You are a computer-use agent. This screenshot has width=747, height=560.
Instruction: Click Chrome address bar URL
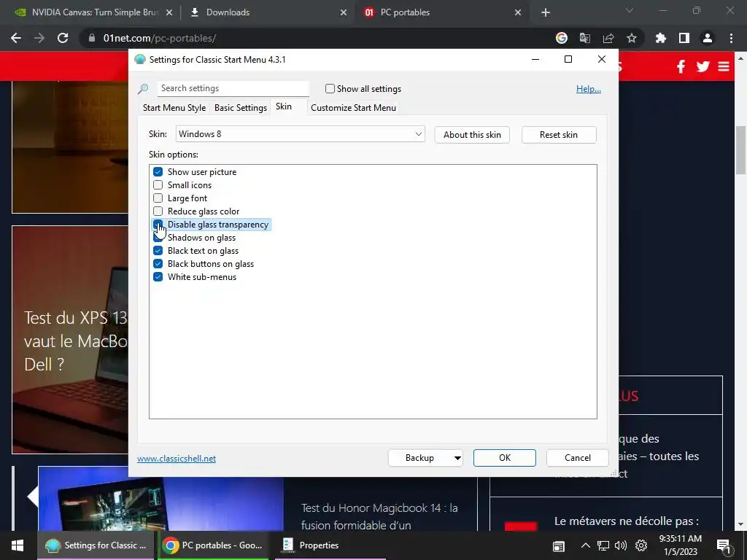160,38
